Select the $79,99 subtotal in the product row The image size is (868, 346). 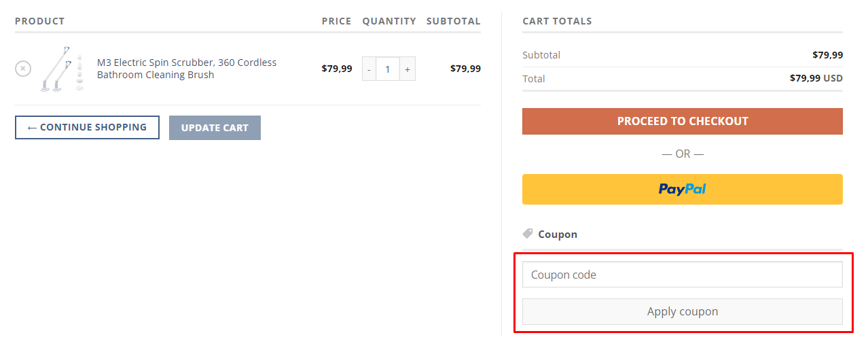[x=465, y=69]
